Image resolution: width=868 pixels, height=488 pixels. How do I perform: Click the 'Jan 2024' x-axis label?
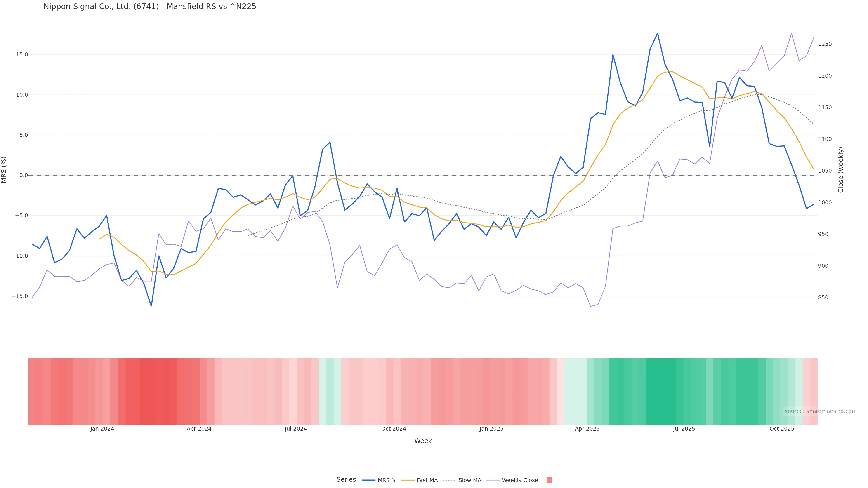[102, 429]
